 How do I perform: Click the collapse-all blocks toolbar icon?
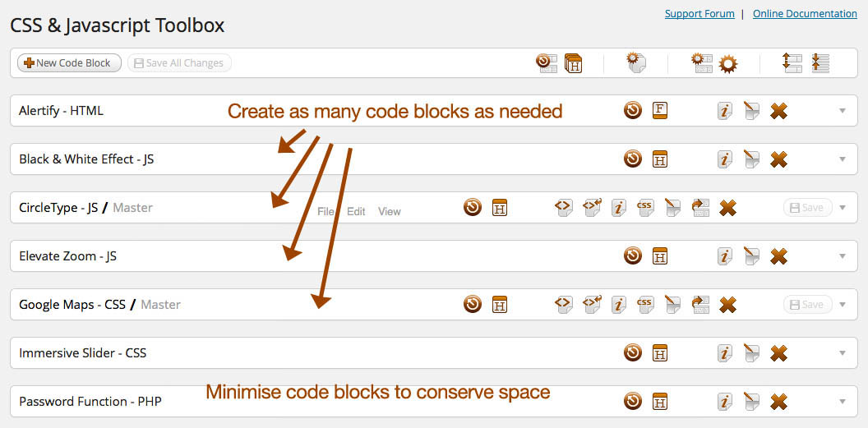tap(820, 64)
